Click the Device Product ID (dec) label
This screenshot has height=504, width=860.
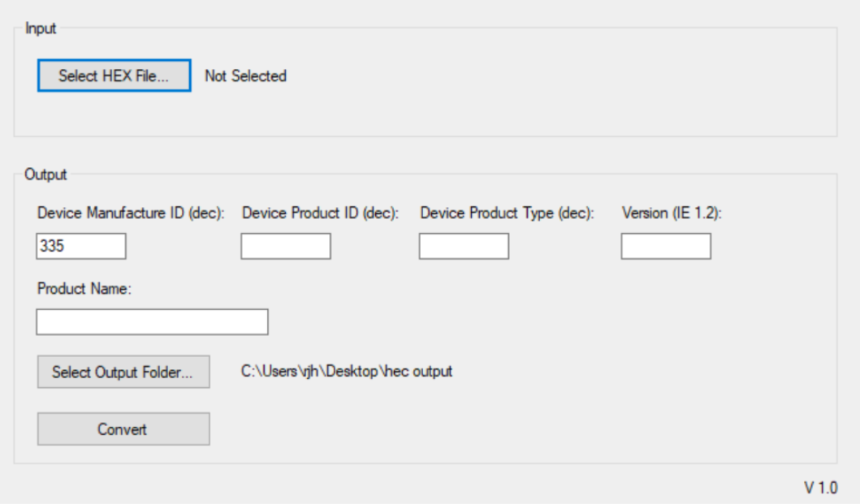tap(321, 213)
